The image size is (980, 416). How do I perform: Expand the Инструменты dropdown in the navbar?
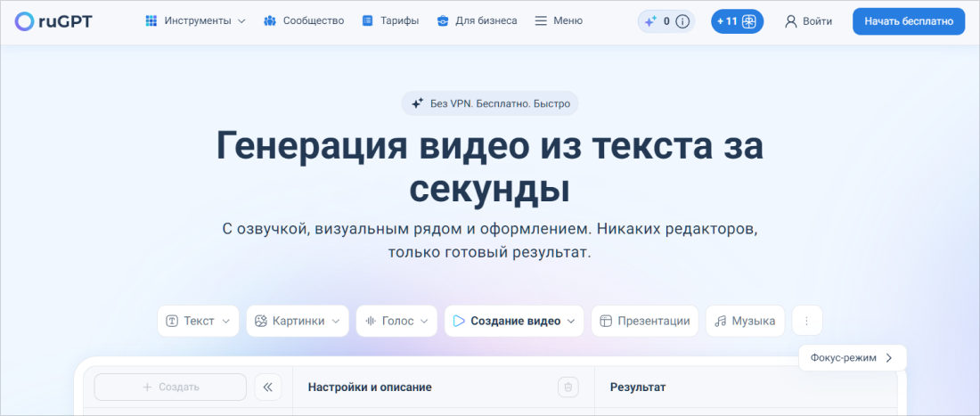click(x=195, y=20)
